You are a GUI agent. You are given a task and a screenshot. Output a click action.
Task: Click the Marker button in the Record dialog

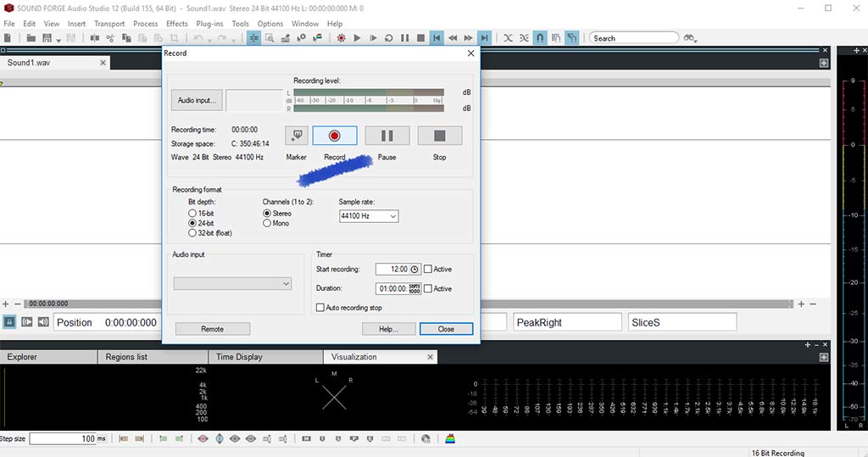297,136
